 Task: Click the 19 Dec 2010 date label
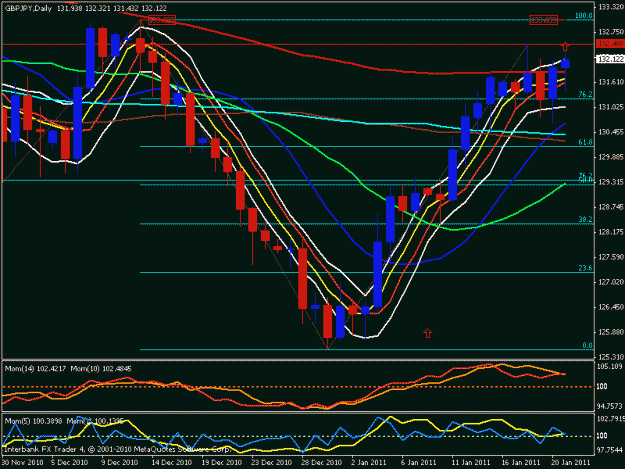pyautogui.click(x=221, y=463)
